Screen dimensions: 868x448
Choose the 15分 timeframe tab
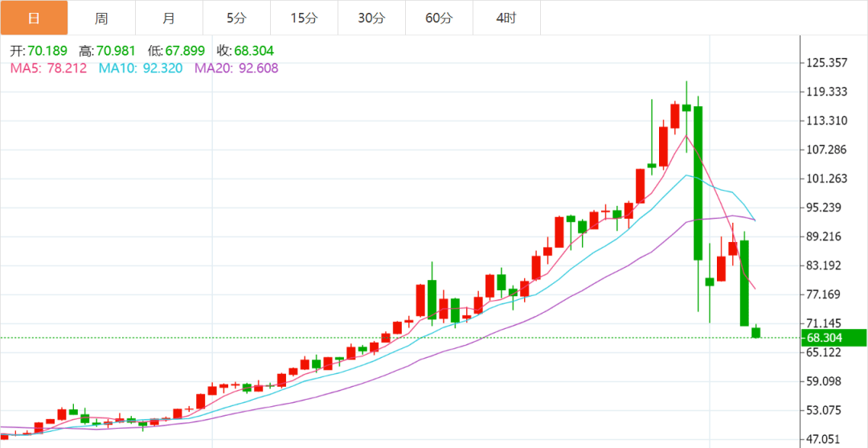304,18
